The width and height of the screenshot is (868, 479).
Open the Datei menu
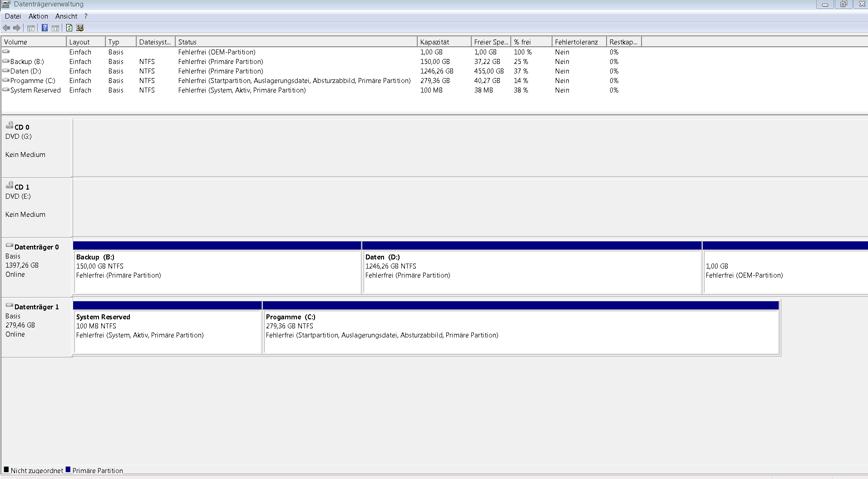tap(13, 16)
